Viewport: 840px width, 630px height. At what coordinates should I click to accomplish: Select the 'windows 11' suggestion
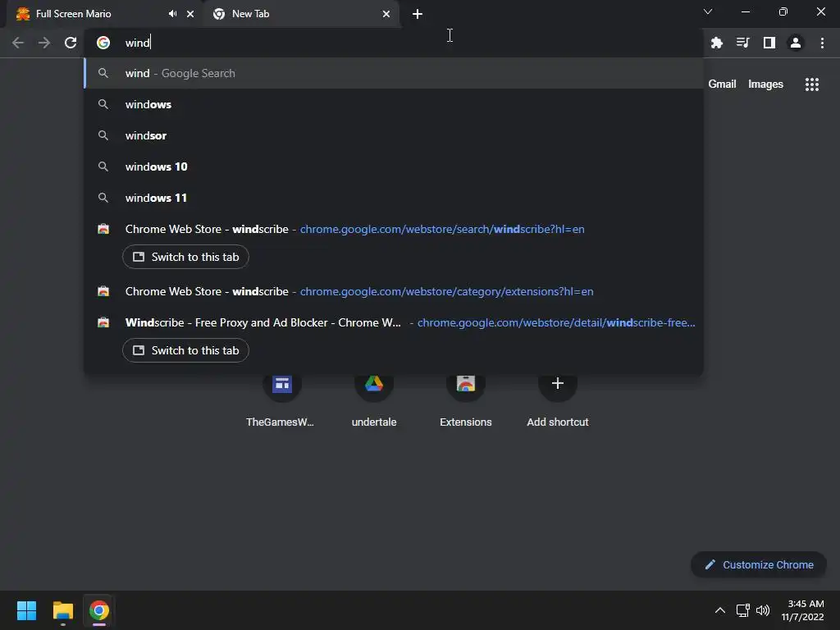point(394,198)
